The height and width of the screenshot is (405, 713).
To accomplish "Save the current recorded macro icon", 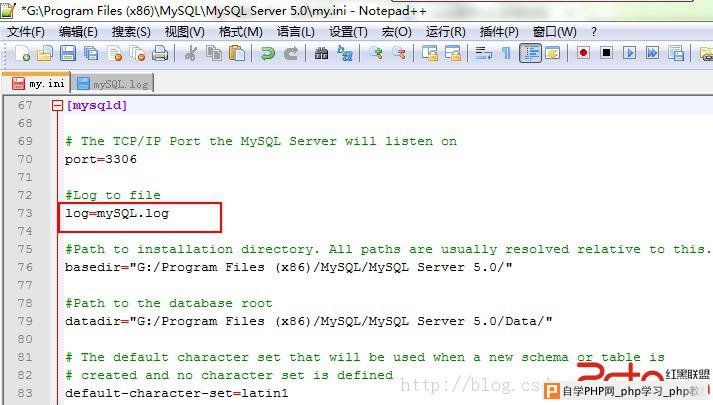I will click(x=676, y=54).
